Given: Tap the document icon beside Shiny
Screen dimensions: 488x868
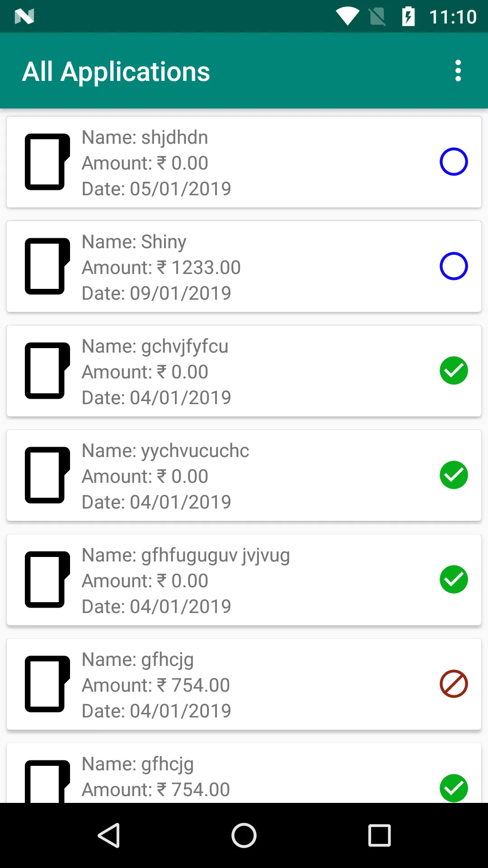Looking at the screenshot, I should (x=47, y=266).
